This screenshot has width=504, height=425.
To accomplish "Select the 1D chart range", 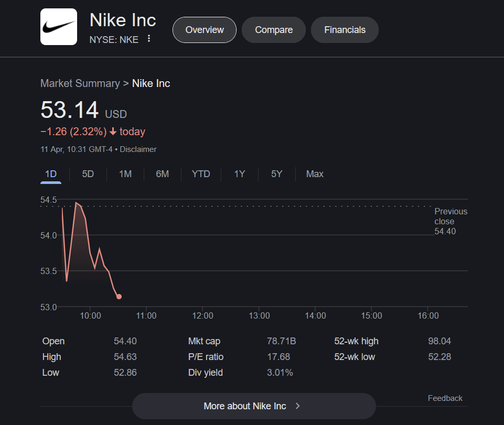I will (x=51, y=174).
